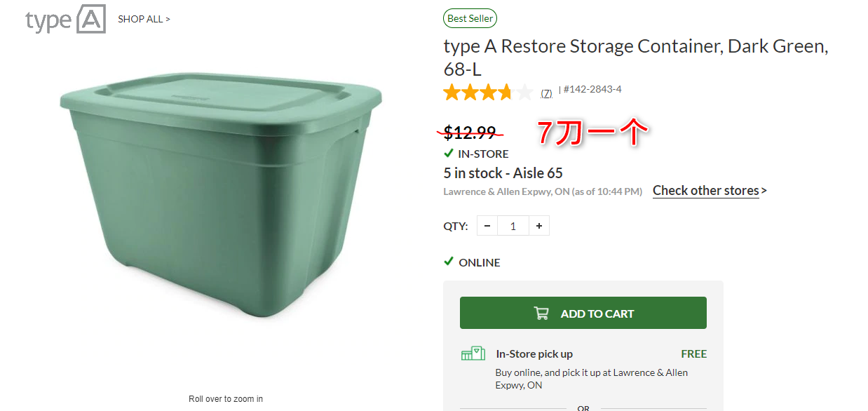
Task: Open the SHOP ALL link
Action: click(144, 19)
